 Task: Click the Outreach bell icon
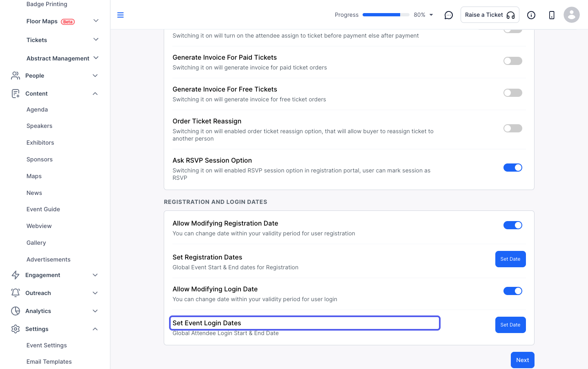pyautogui.click(x=16, y=293)
